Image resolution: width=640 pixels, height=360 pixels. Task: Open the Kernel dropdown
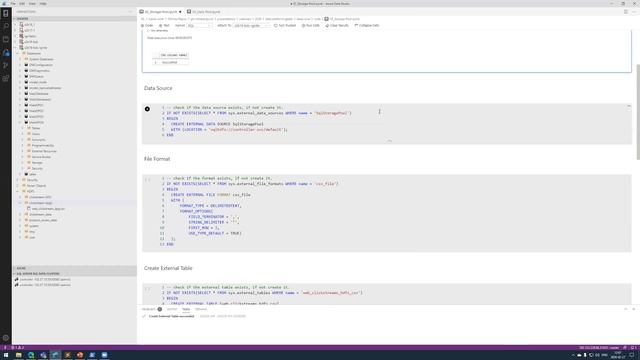tap(200, 25)
